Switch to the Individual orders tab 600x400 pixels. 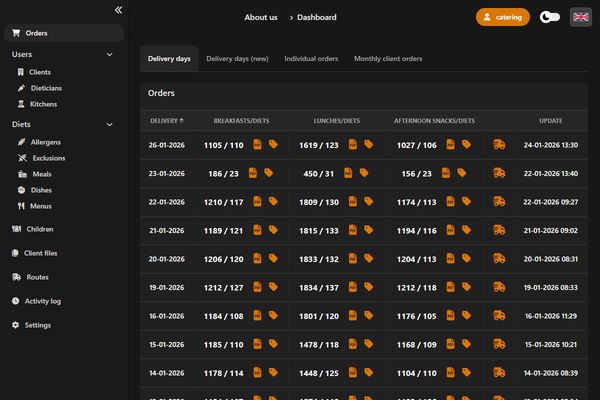coord(311,59)
